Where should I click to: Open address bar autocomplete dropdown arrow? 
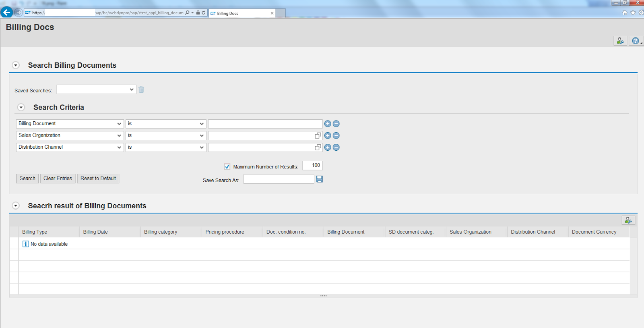pyautogui.click(x=192, y=12)
